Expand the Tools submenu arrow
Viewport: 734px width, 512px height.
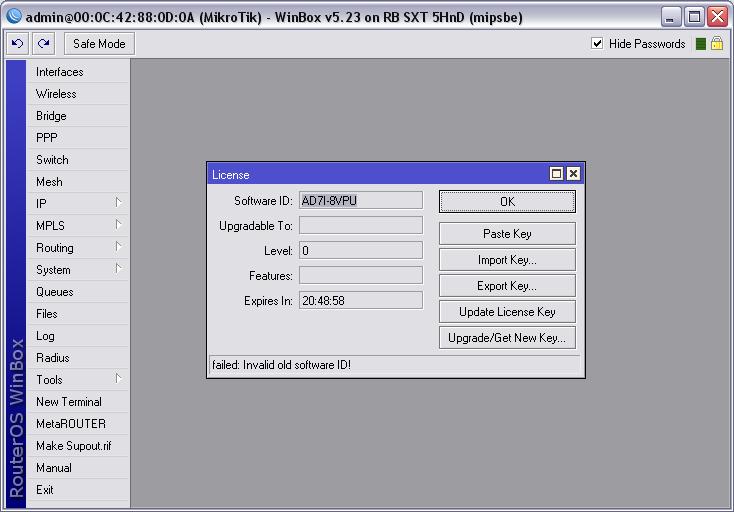[118, 379]
